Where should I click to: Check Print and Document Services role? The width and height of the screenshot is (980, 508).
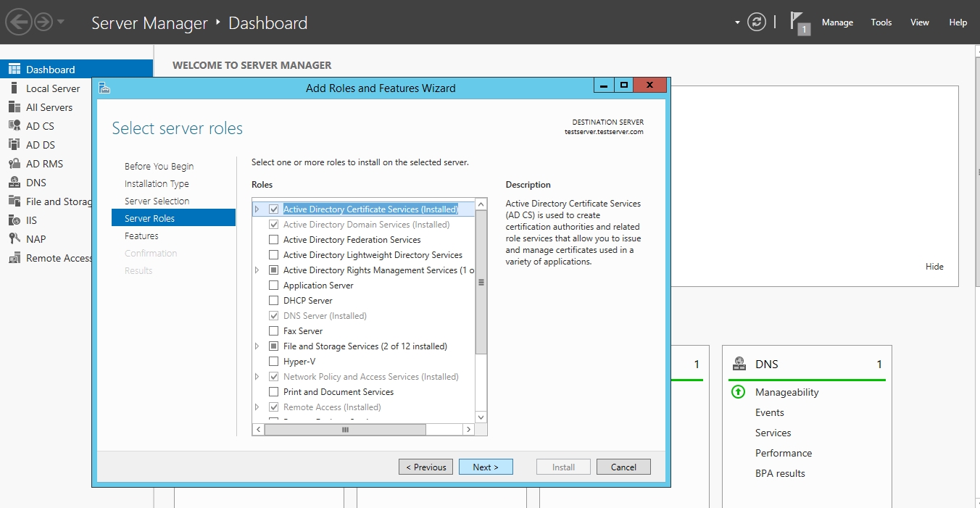pos(273,391)
